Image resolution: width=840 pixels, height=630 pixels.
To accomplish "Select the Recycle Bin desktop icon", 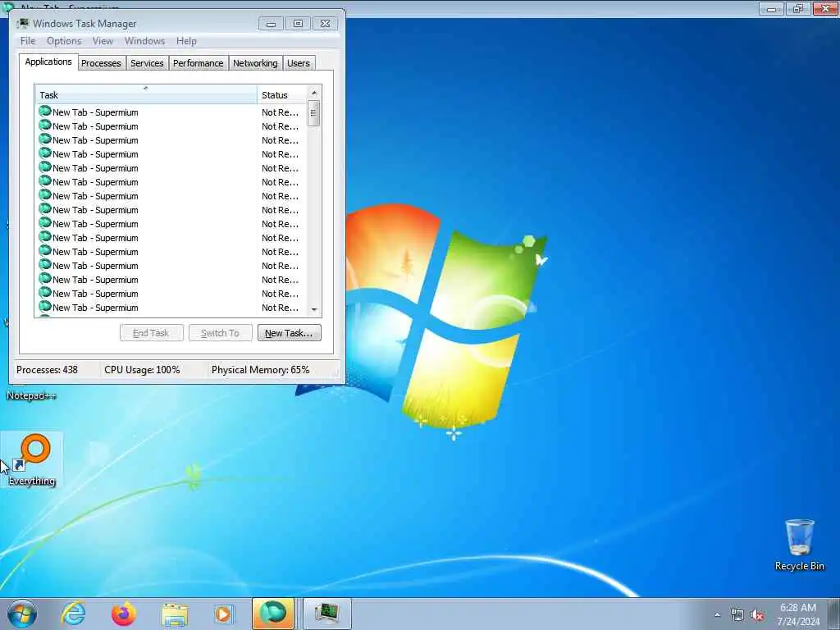I will coord(799,545).
